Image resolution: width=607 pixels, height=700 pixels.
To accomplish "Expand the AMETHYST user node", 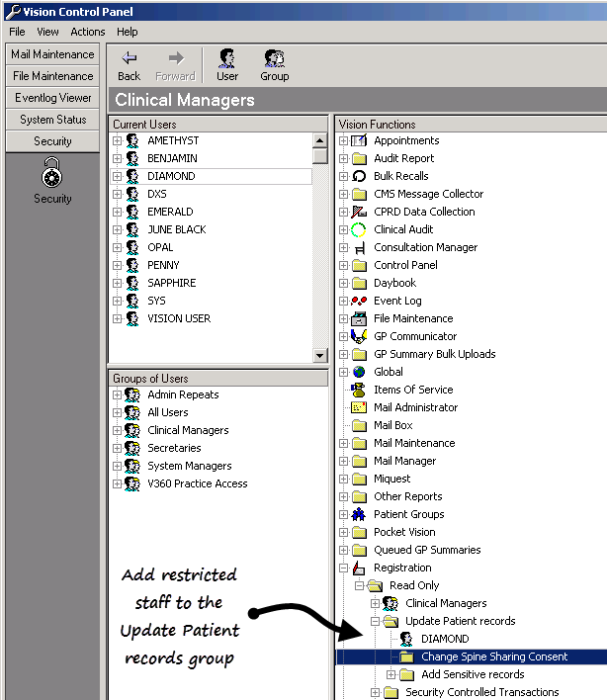I will (x=117, y=140).
